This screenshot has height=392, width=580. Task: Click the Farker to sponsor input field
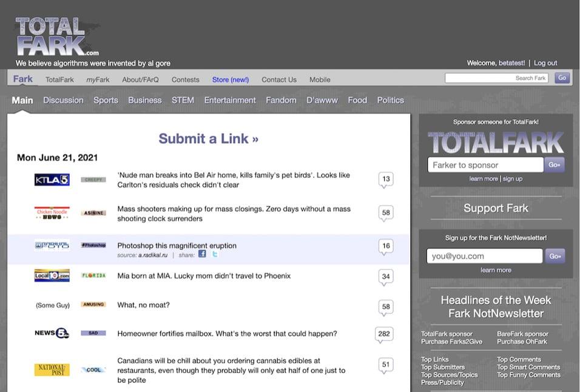485,165
